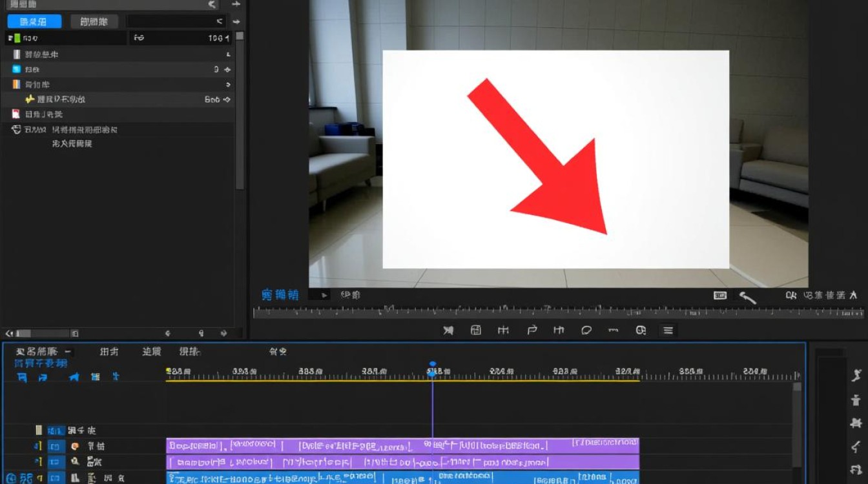The height and width of the screenshot is (484, 868).
Task: Collapse the effects panel header chevron
Action: click(x=211, y=5)
